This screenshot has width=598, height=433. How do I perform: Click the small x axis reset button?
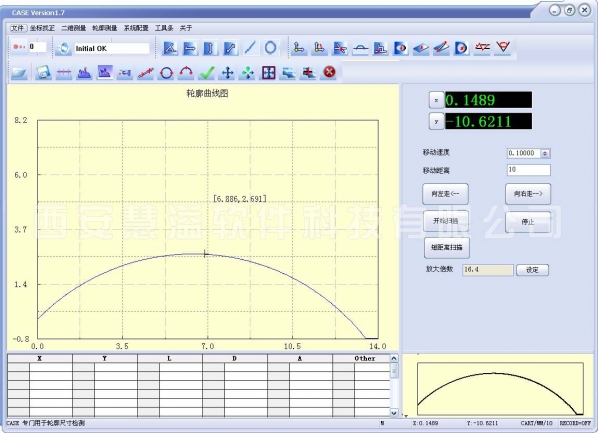pyautogui.click(x=436, y=100)
